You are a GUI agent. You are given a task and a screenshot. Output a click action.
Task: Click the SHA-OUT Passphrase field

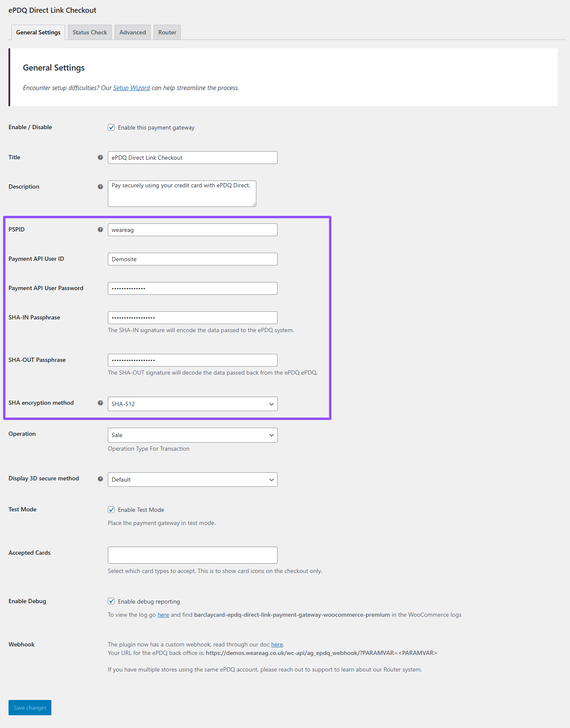193,360
